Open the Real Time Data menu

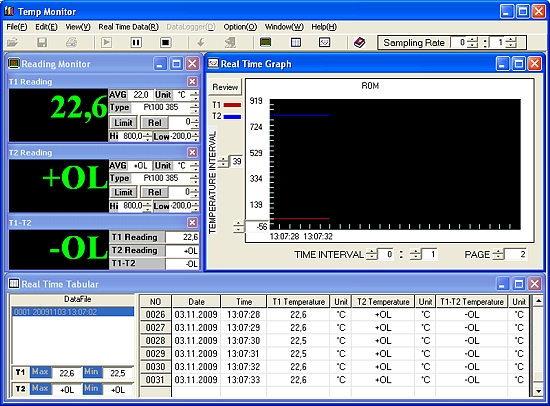tap(128, 27)
